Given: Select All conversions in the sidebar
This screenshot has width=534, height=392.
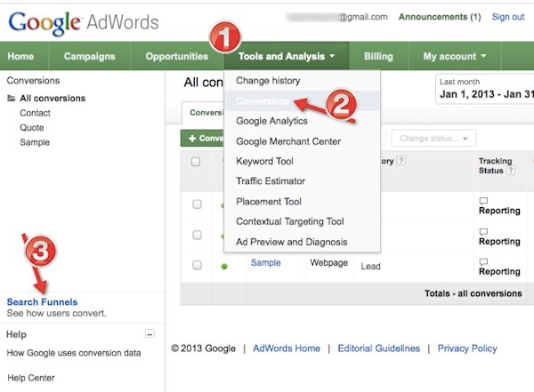Looking at the screenshot, I should click(x=53, y=99).
